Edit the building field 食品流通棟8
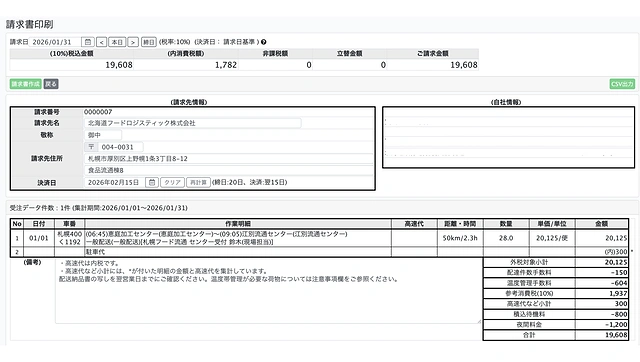This screenshot has width=640, height=362. coord(228,170)
